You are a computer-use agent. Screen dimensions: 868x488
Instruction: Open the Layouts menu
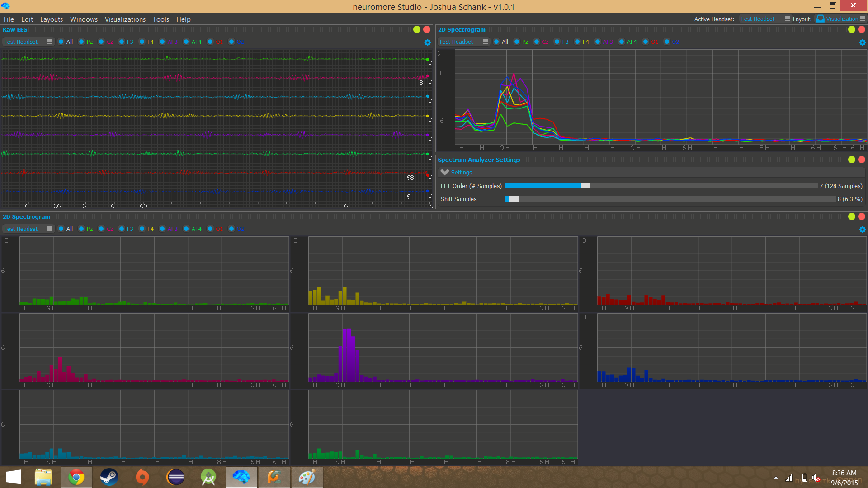click(x=51, y=19)
